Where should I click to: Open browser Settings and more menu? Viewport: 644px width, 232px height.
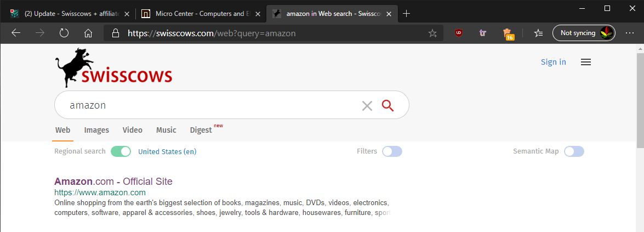(629, 33)
